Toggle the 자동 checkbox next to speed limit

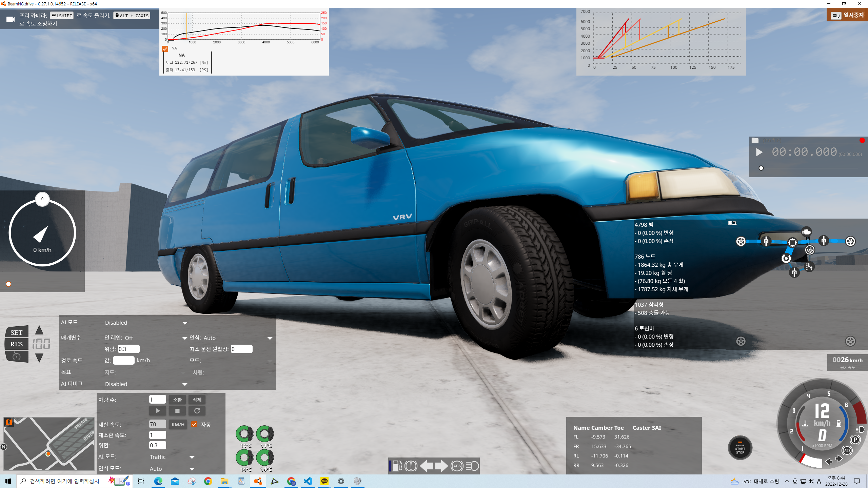pyautogui.click(x=194, y=424)
